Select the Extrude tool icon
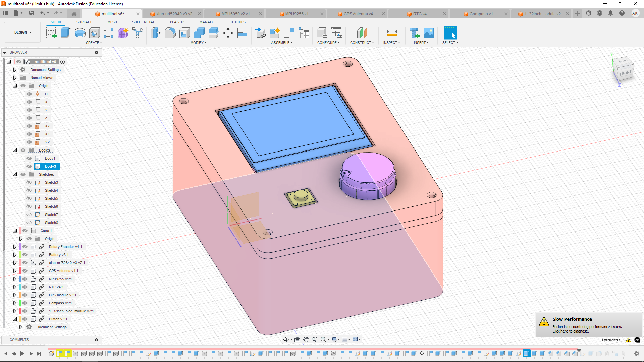The height and width of the screenshot is (362, 644). coord(65,33)
